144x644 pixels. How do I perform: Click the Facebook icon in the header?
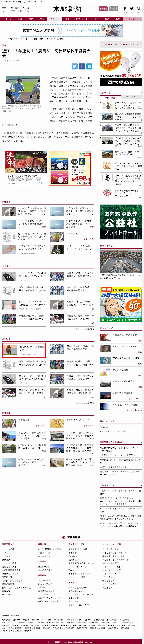(x=125, y=9)
